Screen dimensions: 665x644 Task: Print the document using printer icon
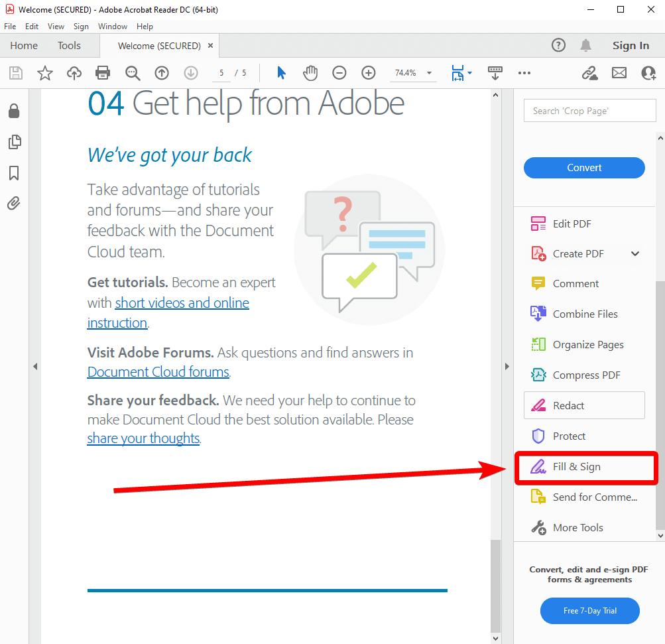[103, 73]
